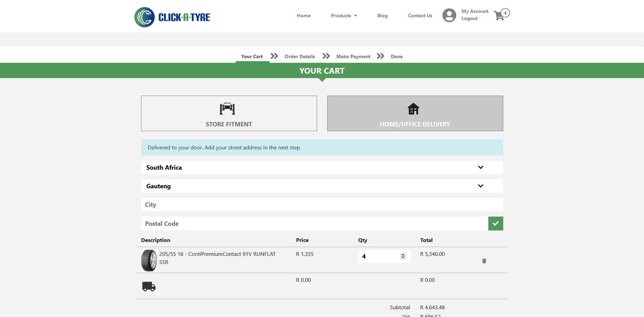Expand the Gauteng province dropdown
The width and height of the screenshot is (644, 317).
pyautogui.click(x=322, y=186)
